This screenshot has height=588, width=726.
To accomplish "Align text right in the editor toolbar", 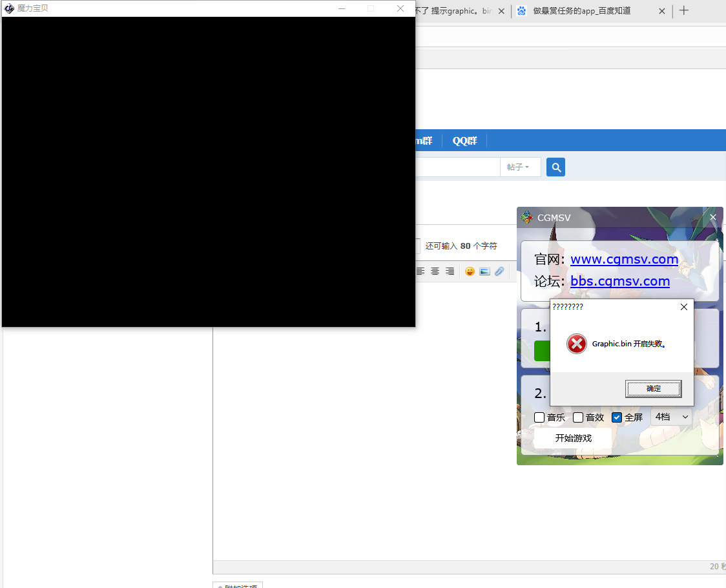I will coord(450,271).
